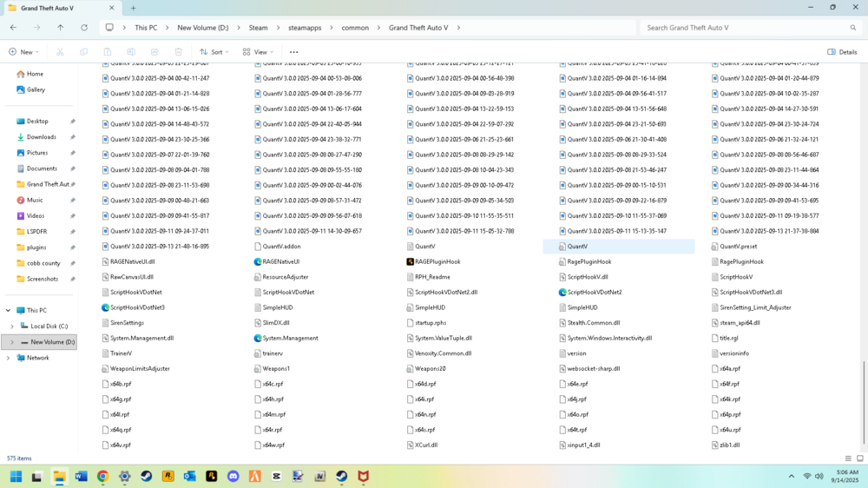Image resolution: width=868 pixels, height=488 pixels.
Task: Open ScriptHookVDotNet3 Edge-icon file
Action: pos(105,307)
